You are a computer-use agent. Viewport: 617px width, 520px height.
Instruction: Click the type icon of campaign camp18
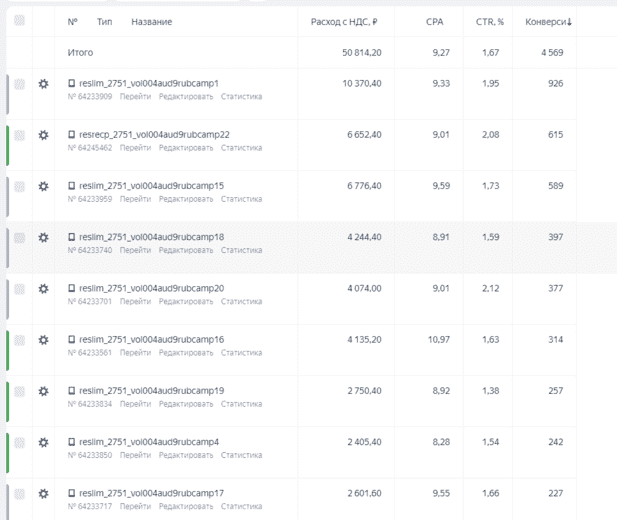[72, 237]
